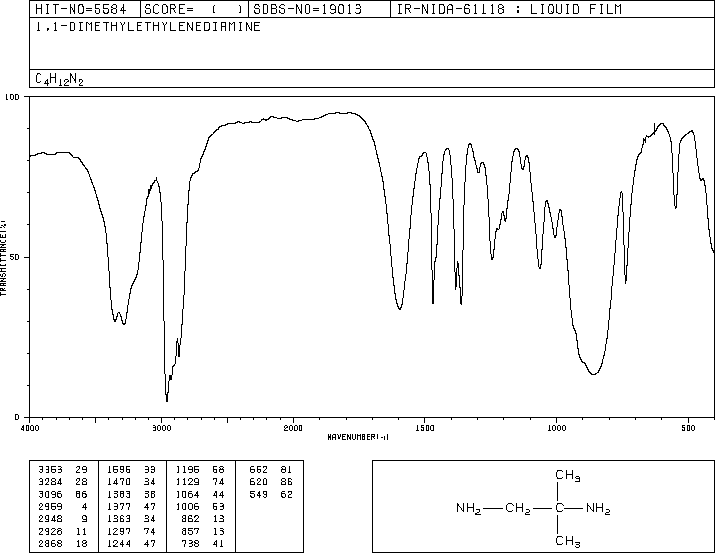This screenshot has height=553, width=715.
Task: Select peak entry 1377 in the table
Action: [131, 506]
